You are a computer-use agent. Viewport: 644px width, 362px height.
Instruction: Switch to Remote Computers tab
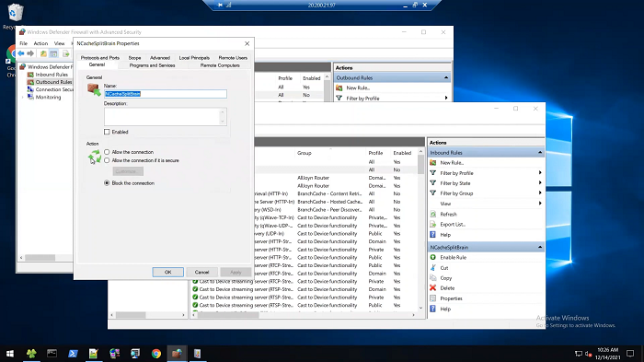(220, 65)
